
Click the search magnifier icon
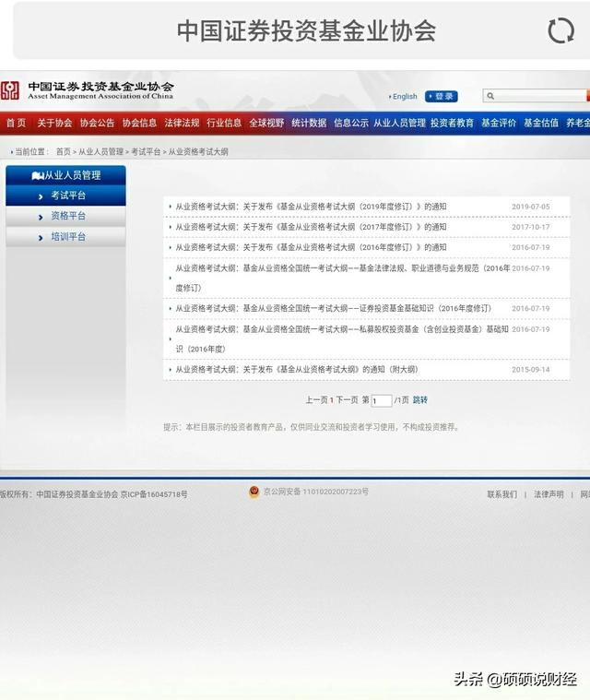click(x=490, y=96)
